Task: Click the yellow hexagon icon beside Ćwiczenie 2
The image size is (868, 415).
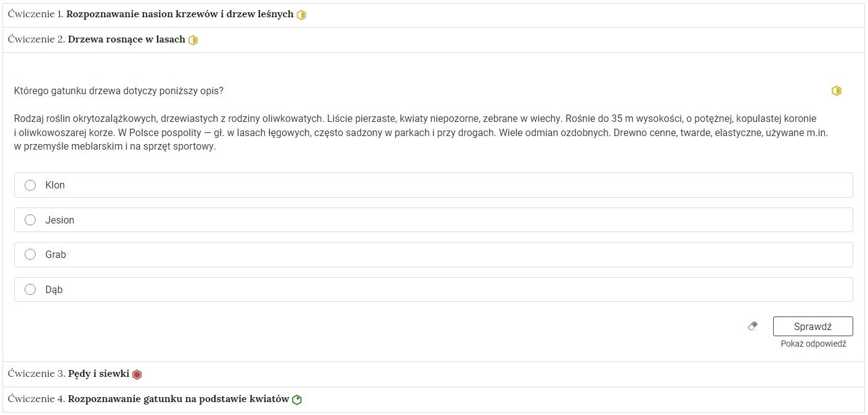Action: coord(193,40)
